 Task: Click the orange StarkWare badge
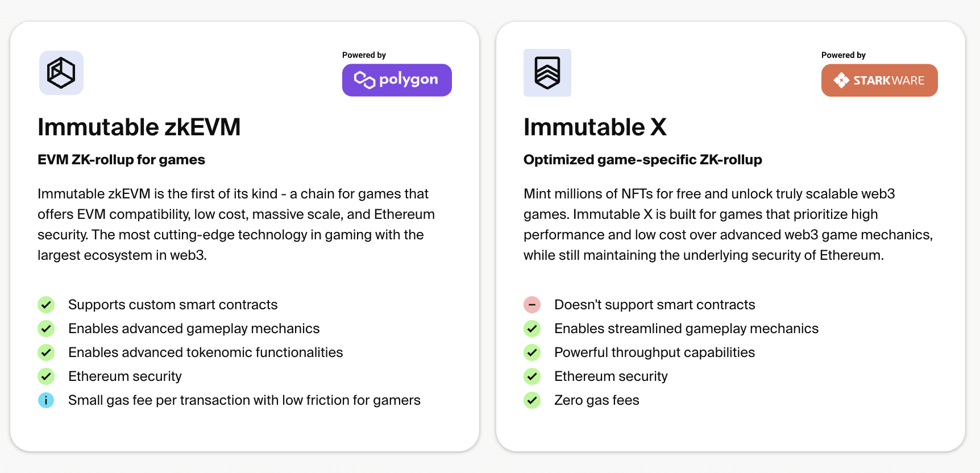[x=879, y=80]
